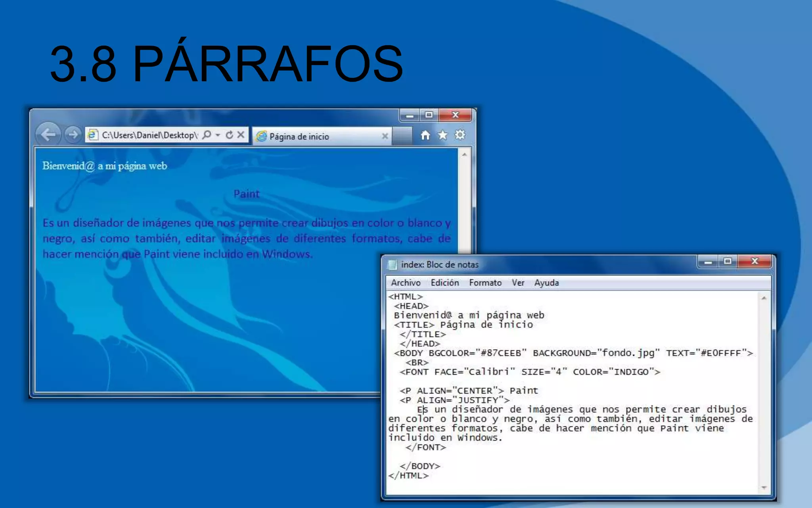
Task: Select the 'Página de inicio' browser tab
Action: (322, 136)
